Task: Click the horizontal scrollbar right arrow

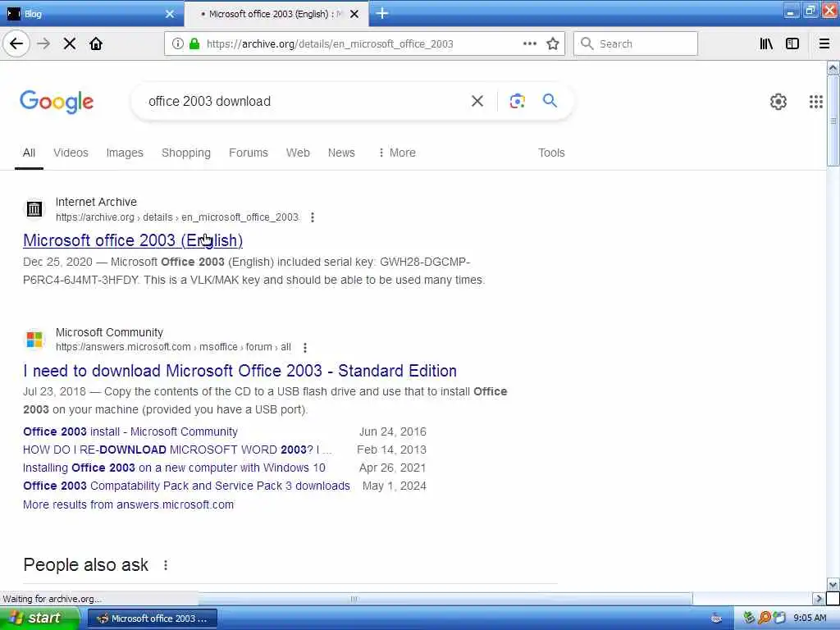Action: click(818, 598)
